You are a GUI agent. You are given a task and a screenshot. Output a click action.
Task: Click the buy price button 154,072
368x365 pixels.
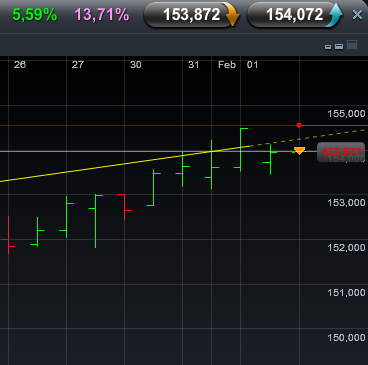pyautogui.click(x=295, y=15)
